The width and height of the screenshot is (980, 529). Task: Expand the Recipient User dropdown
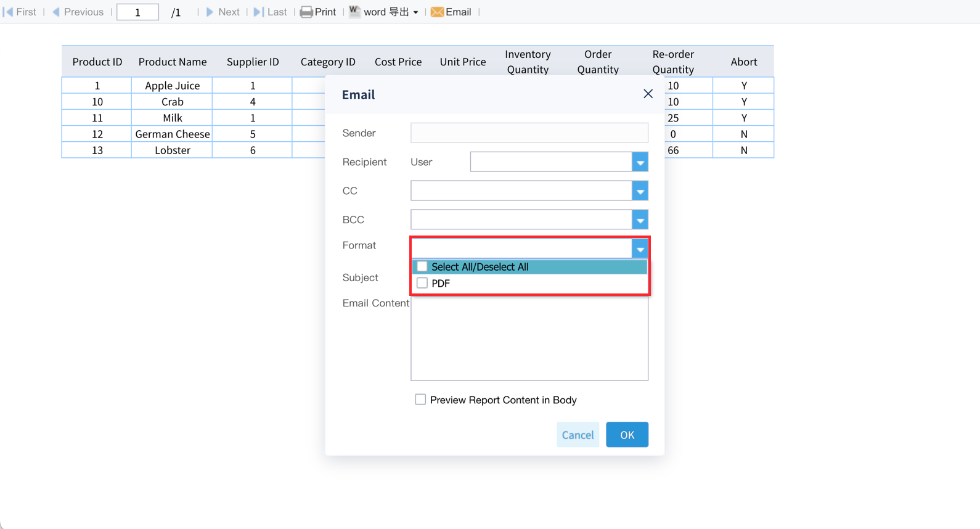click(640, 162)
